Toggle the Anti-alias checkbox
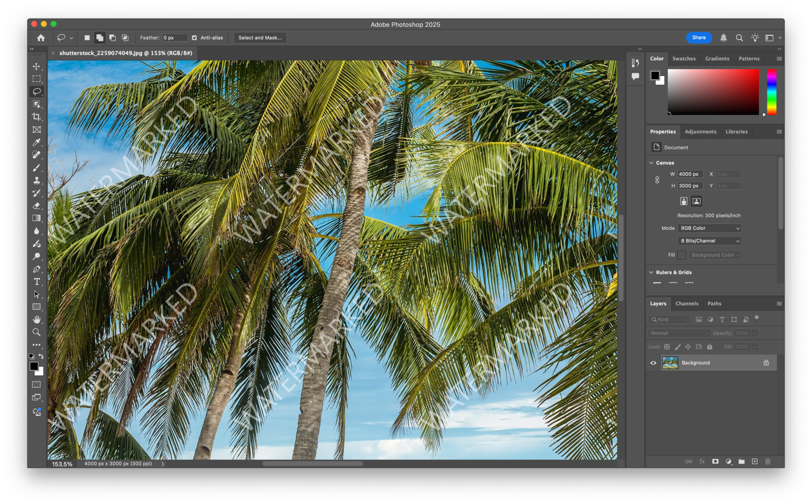Image resolution: width=812 pixels, height=504 pixels. click(194, 37)
